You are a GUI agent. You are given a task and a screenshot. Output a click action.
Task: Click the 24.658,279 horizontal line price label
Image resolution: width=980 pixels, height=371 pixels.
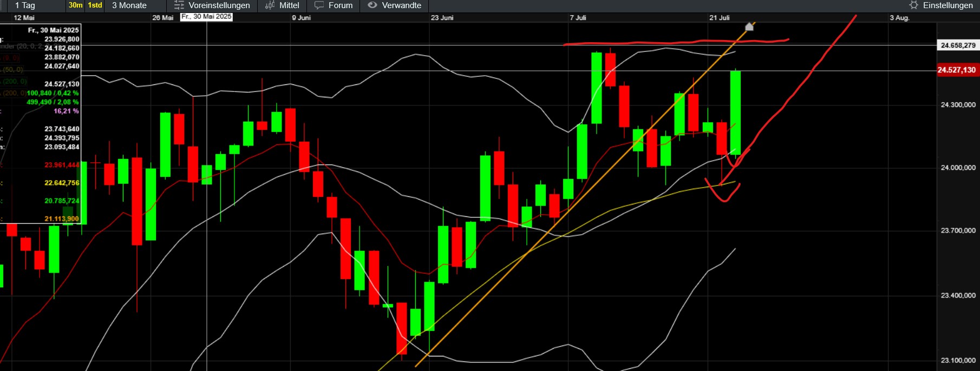point(958,45)
